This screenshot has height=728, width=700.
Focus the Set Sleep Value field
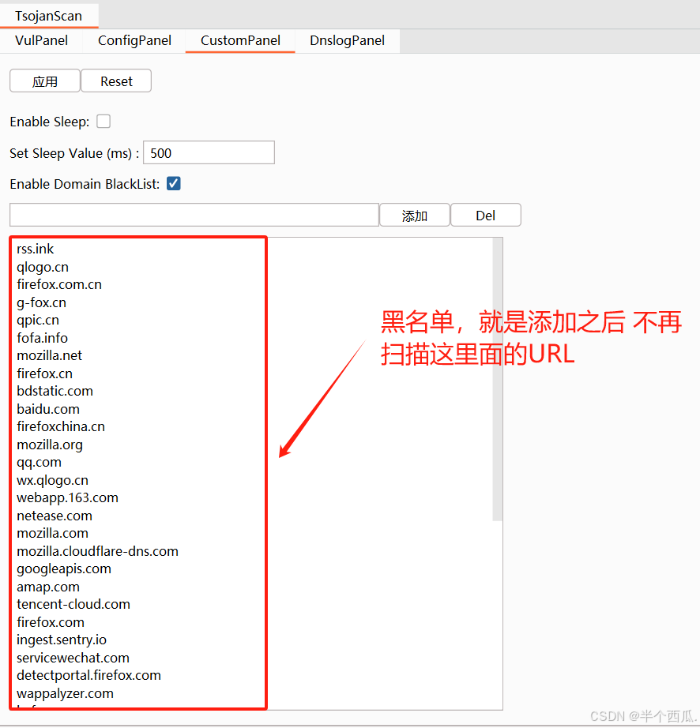click(209, 152)
